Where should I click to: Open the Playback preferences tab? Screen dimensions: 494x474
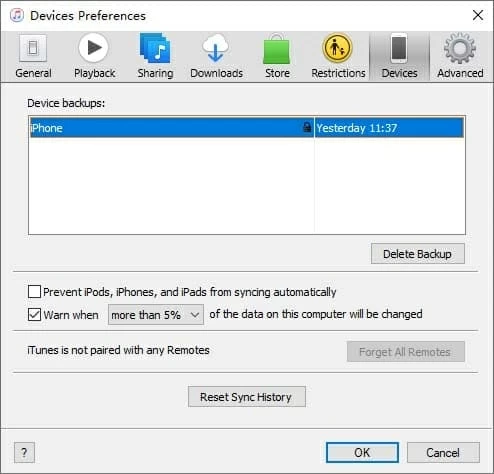pyautogui.click(x=94, y=56)
